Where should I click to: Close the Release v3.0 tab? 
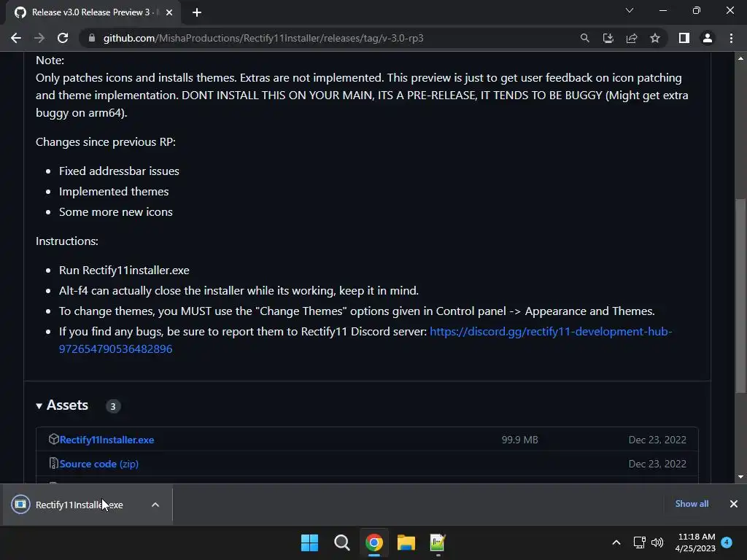pos(169,12)
